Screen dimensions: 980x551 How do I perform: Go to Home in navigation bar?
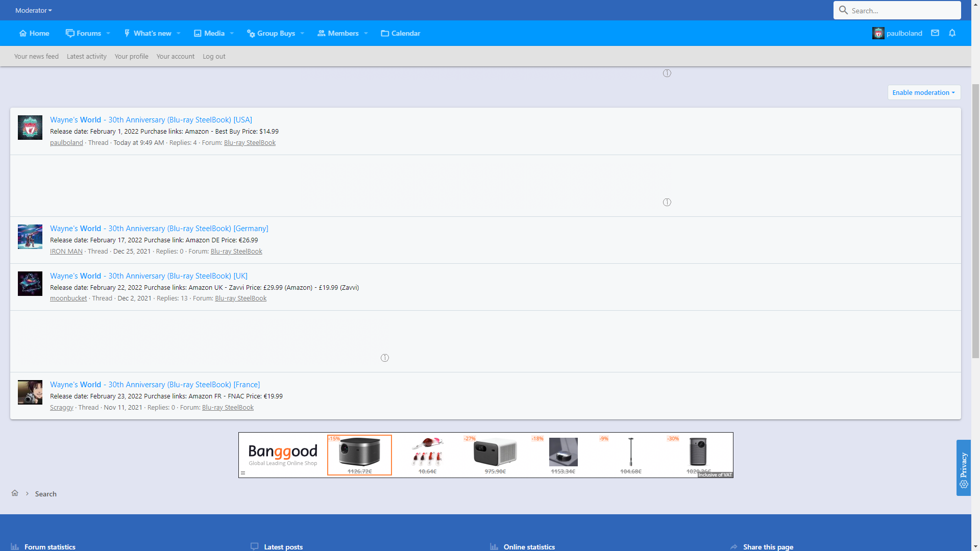pos(34,33)
